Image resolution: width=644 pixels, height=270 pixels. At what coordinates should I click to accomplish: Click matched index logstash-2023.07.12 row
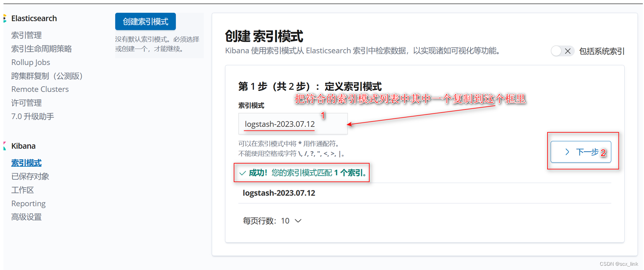[x=425, y=193]
